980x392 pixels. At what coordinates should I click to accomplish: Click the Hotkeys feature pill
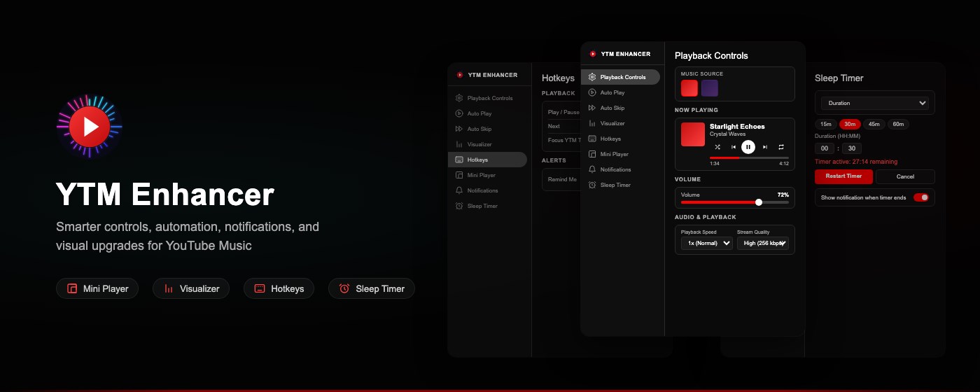click(x=279, y=288)
